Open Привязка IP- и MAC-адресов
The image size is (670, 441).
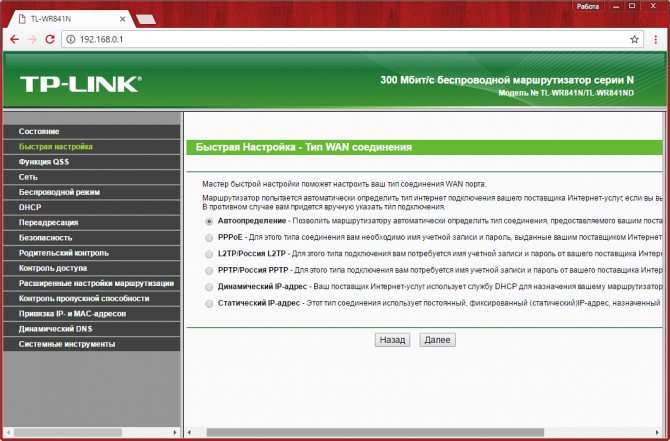tap(91, 314)
